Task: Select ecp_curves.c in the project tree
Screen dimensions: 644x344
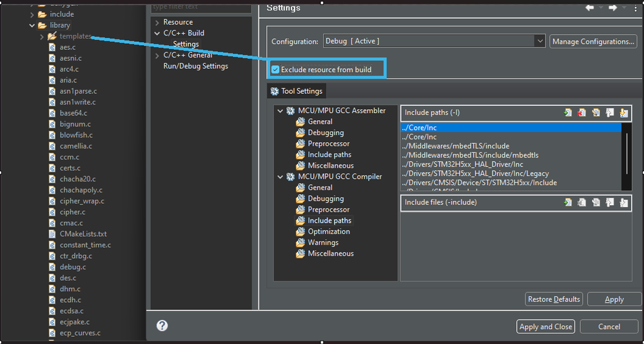Action: 80,333
